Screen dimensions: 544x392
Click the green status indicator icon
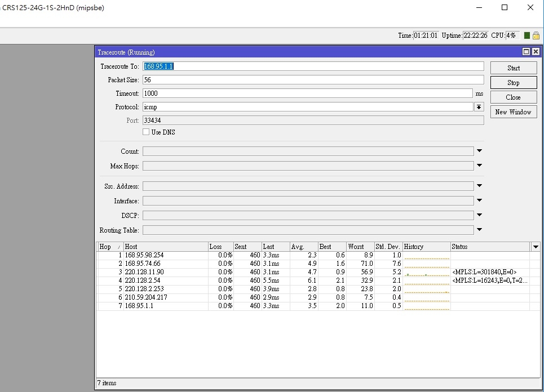527,35
